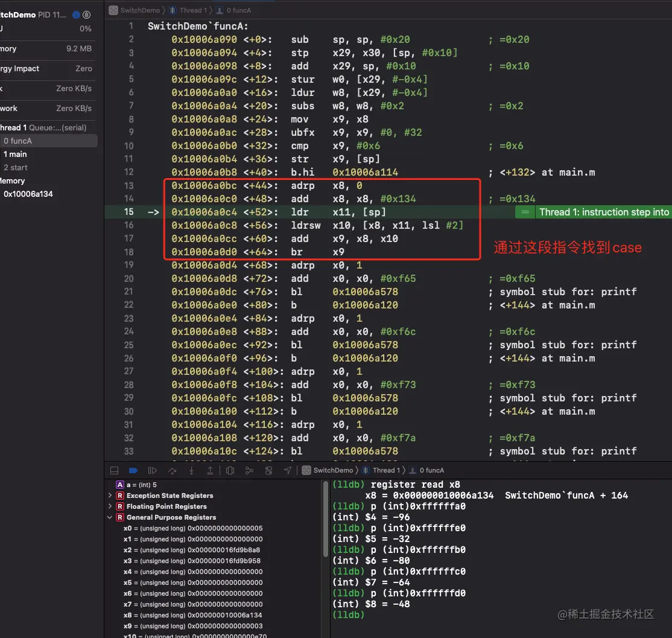The height and width of the screenshot is (638, 672).
Task: Open the CPU gauge showing 0%
Action: click(47, 29)
